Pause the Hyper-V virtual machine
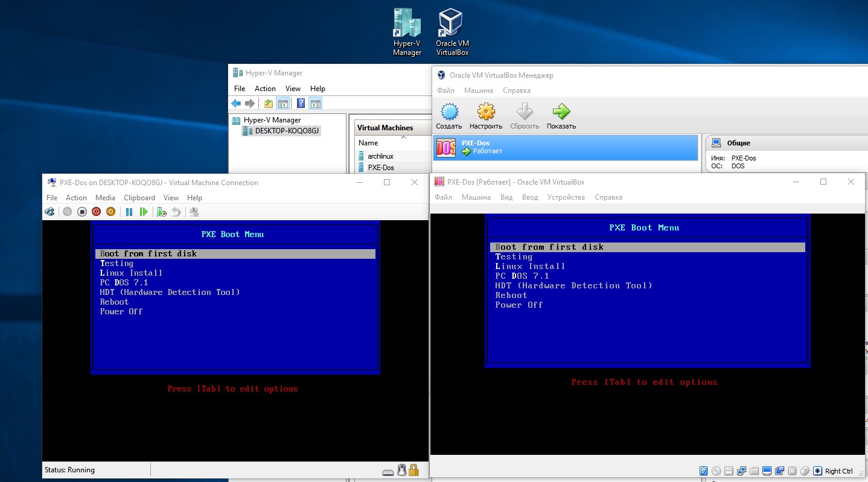The image size is (868, 482). click(x=129, y=212)
